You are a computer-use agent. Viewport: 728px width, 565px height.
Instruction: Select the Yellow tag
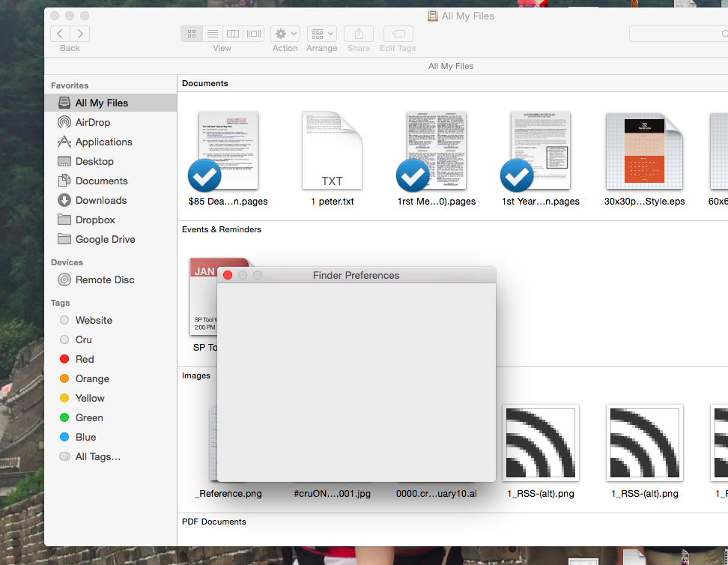click(x=111, y=398)
